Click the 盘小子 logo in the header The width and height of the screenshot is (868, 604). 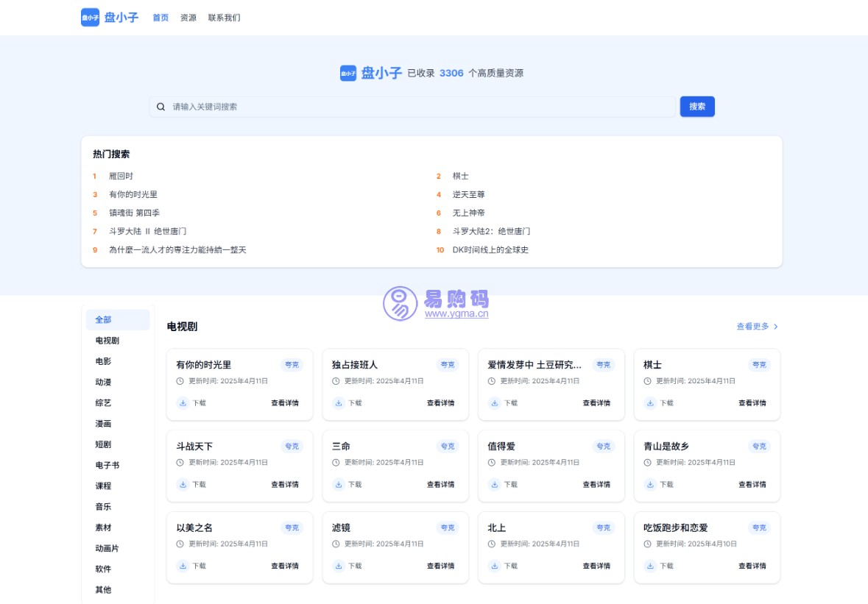110,18
